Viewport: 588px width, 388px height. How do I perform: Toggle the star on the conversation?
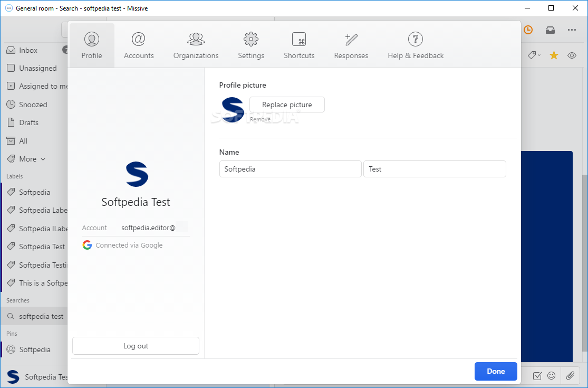click(554, 55)
